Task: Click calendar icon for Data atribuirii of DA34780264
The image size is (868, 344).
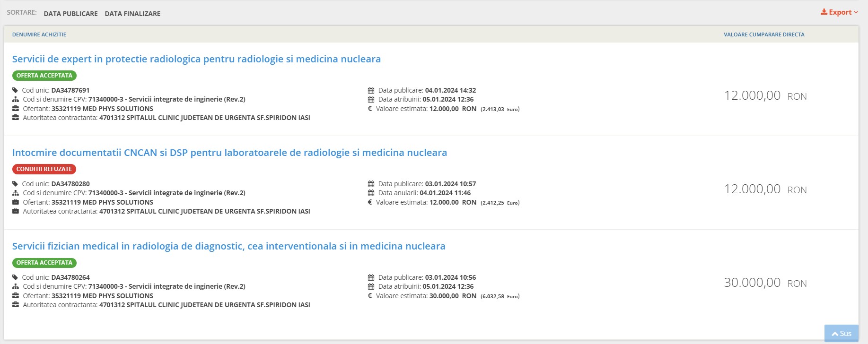Action: pos(371,286)
